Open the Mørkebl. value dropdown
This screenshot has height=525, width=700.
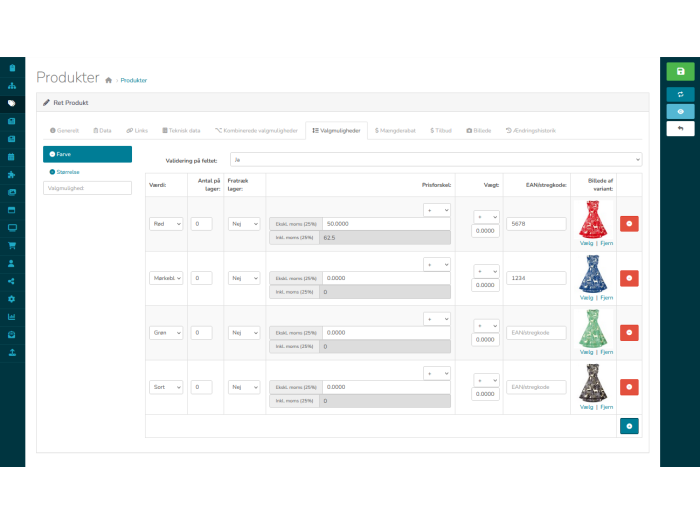coord(166,278)
